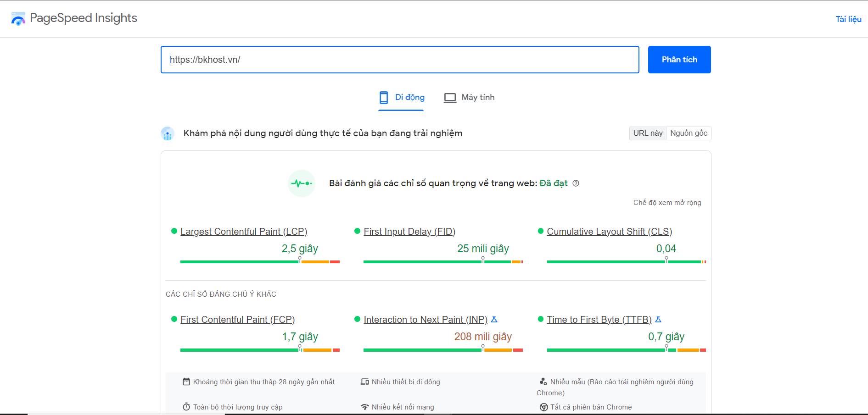Click the TTFB distribution bar
The image size is (868, 415).
627,349
